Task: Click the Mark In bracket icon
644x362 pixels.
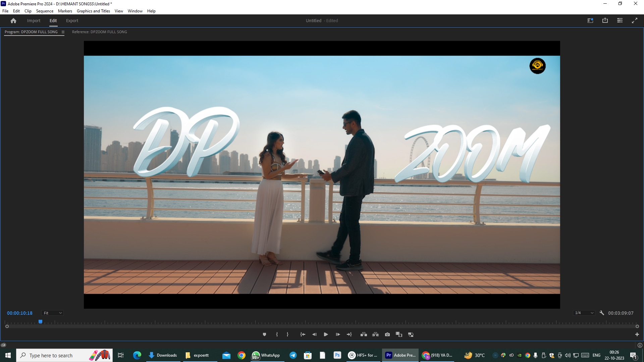Action: click(x=277, y=335)
